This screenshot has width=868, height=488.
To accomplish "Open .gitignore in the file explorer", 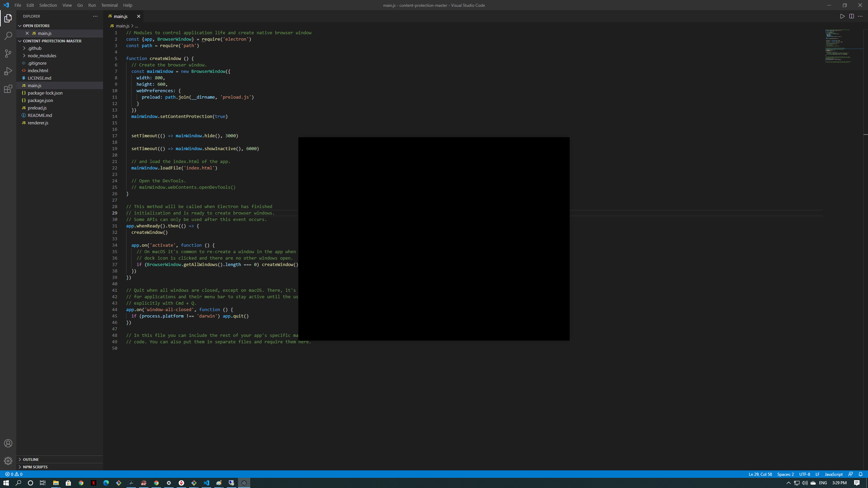I will (x=60, y=63).
